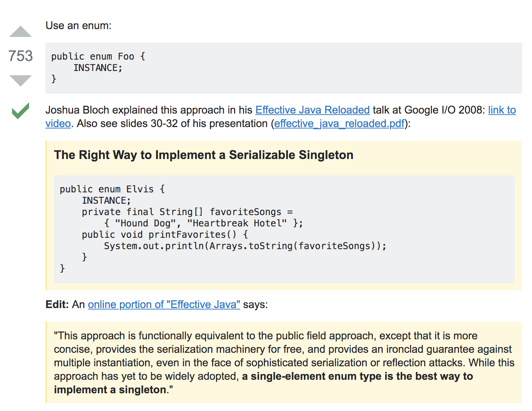Viewport: 532px width, 411px height.
Task: Click the Serializable Singleton heading
Action: pyautogui.click(x=204, y=155)
